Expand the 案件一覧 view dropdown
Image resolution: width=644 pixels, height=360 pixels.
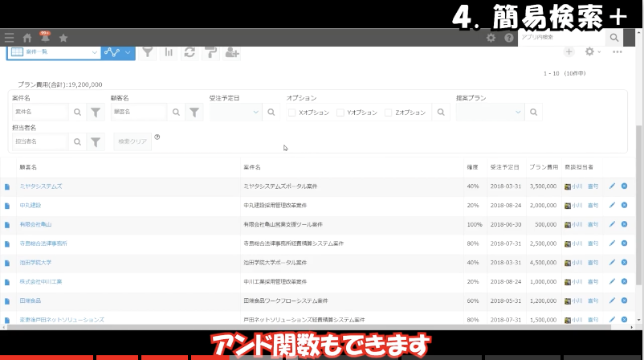tap(95, 52)
